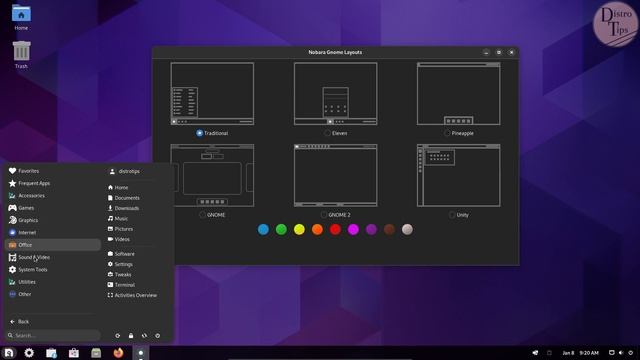The image size is (640, 360).
Task: Launch Software from app menu
Action: [x=121, y=253]
